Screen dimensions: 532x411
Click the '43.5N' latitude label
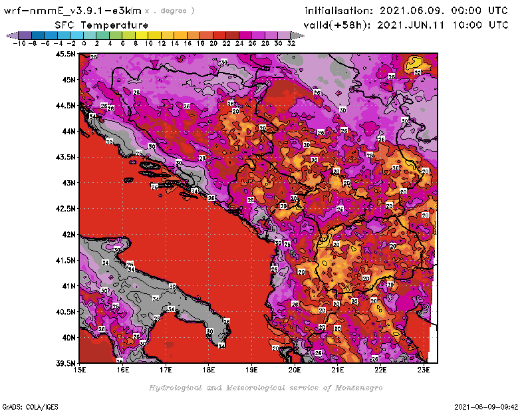point(66,157)
